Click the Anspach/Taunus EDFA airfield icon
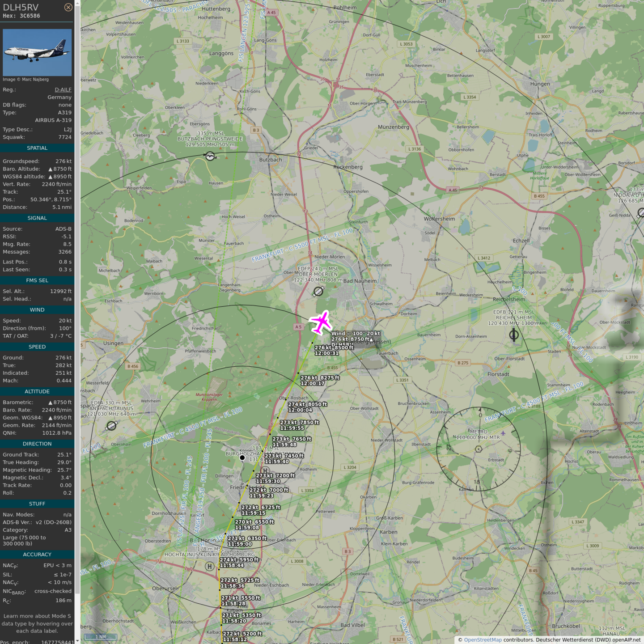Image resolution: width=644 pixels, height=644 pixels. click(x=111, y=426)
